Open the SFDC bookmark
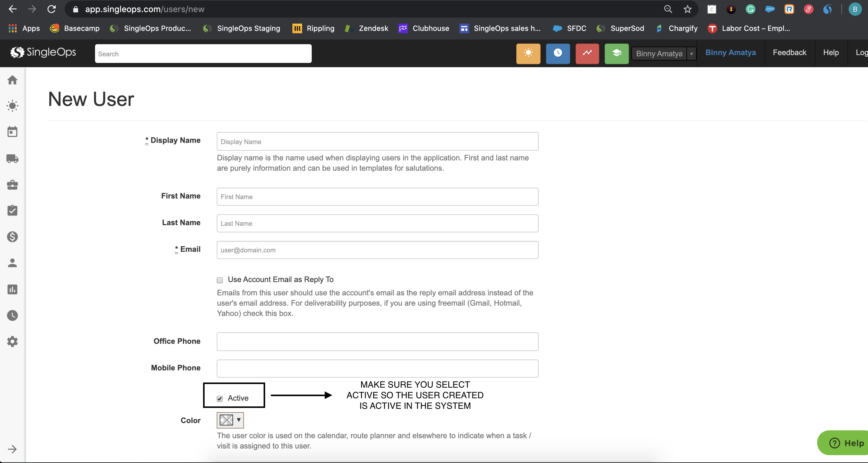 point(570,28)
